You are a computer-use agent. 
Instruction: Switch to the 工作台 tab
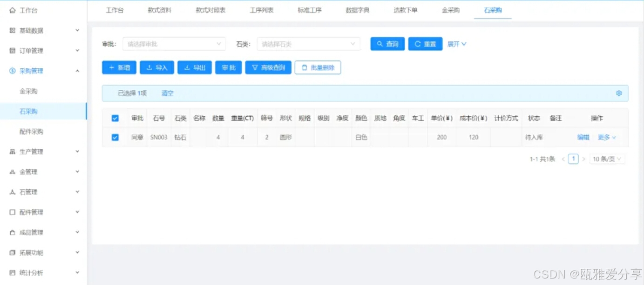(x=115, y=10)
